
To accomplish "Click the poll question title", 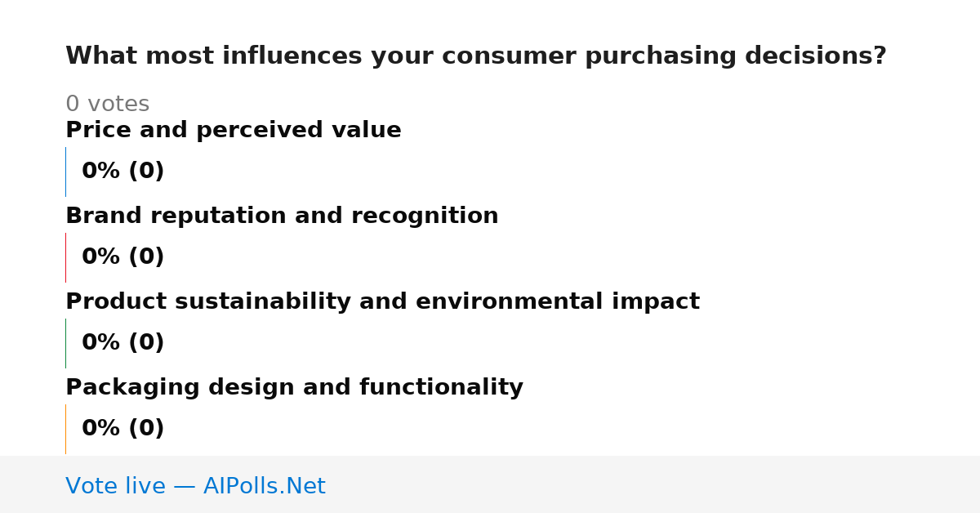I will 475,56.
